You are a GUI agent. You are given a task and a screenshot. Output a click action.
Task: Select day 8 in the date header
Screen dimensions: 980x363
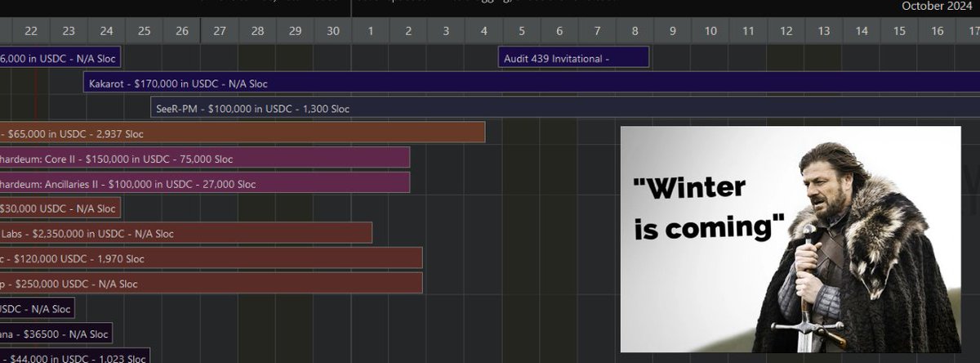tap(635, 31)
